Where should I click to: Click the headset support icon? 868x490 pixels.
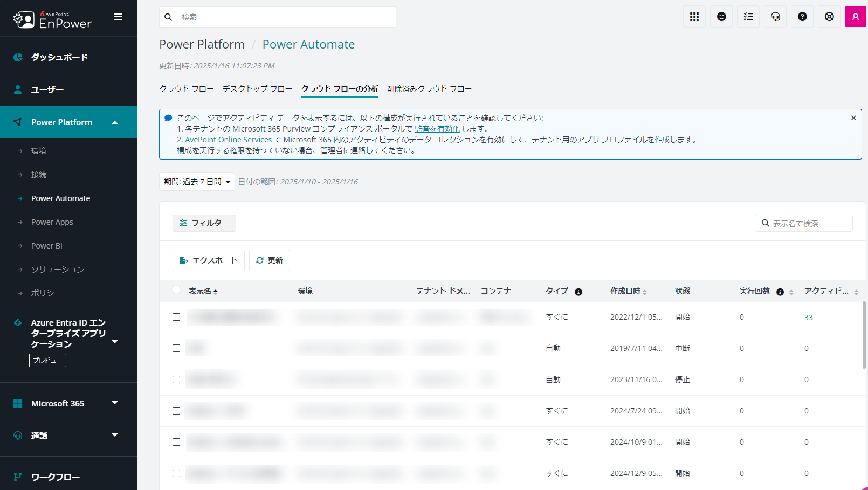pyautogui.click(x=775, y=17)
